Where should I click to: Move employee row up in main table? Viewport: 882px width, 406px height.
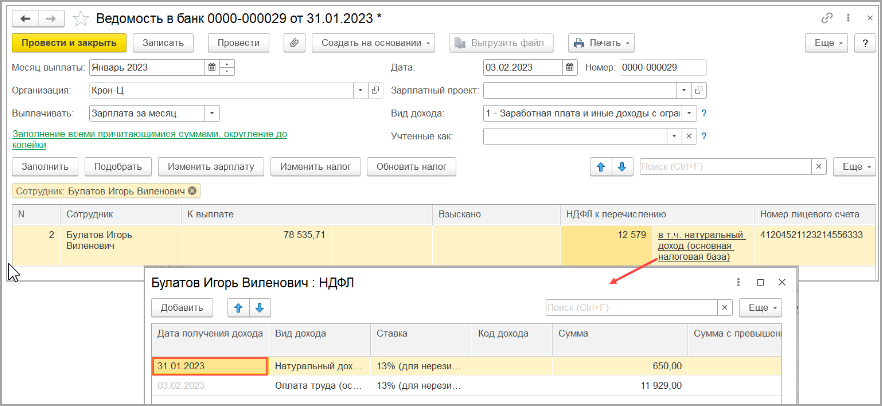coord(600,167)
